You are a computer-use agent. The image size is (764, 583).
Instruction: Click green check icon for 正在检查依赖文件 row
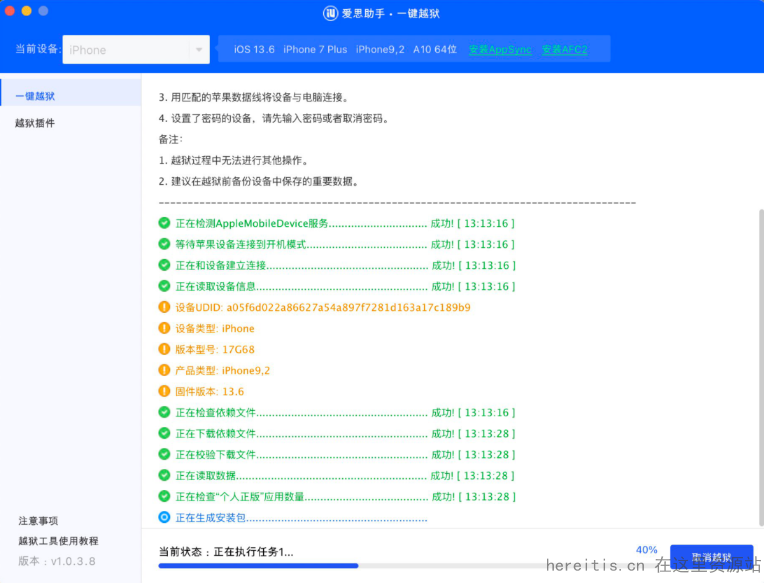164,413
